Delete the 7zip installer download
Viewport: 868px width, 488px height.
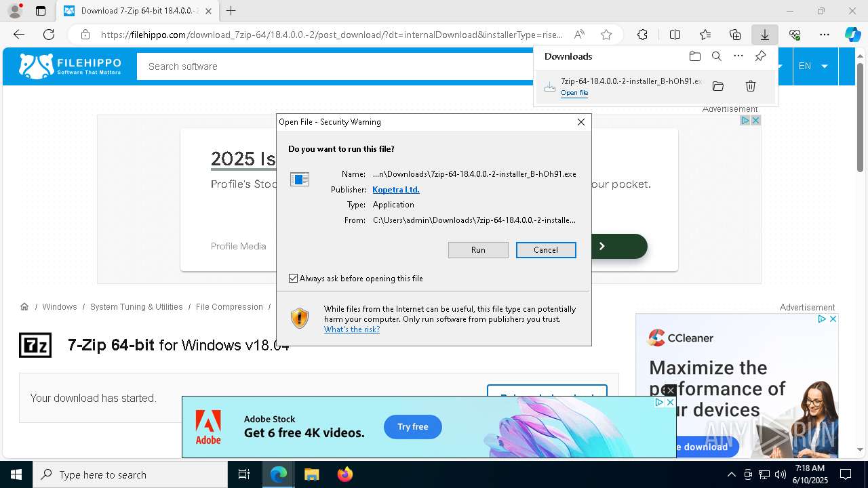(x=751, y=86)
